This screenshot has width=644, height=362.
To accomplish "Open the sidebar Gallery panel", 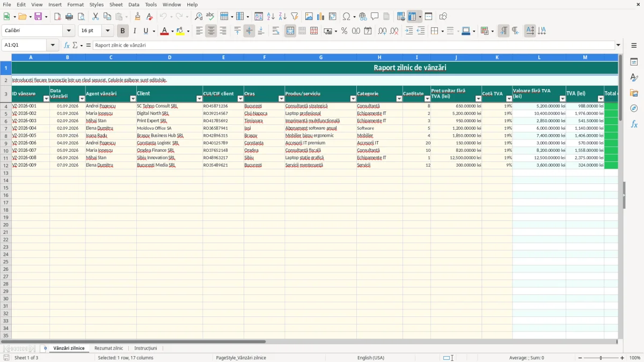I will tap(634, 93).
